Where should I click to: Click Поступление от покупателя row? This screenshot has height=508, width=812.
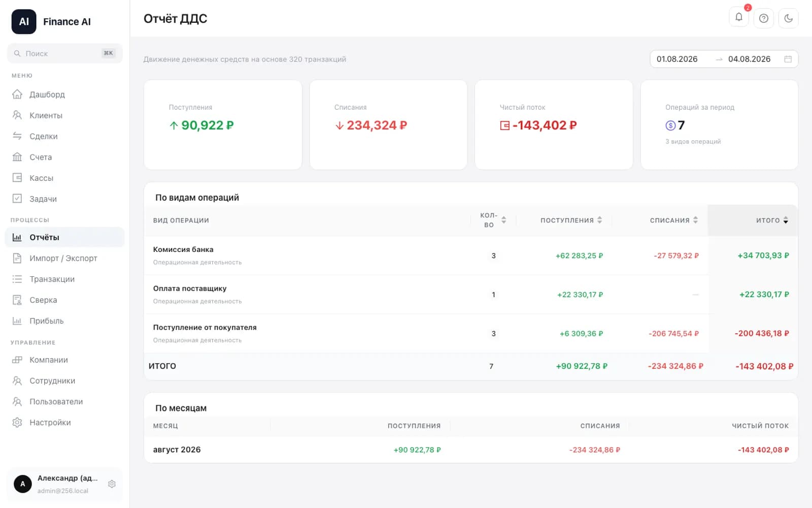tap(471, 334)
